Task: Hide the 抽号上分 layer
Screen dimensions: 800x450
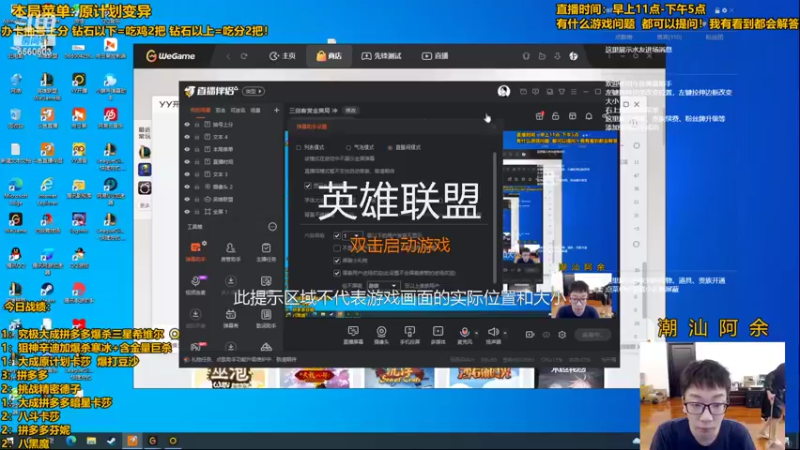Action: pyautogui.click(x=187, y=124)
